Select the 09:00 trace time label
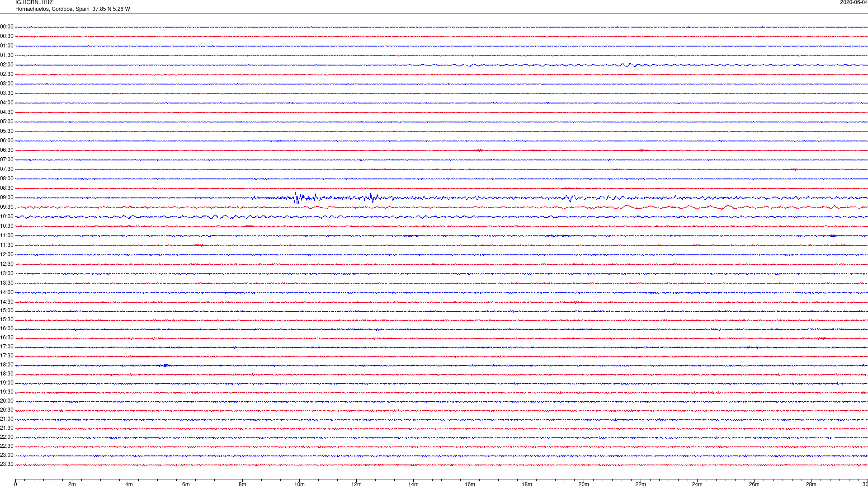The width and height of the screenshot is (868, 488). [7, 197]
